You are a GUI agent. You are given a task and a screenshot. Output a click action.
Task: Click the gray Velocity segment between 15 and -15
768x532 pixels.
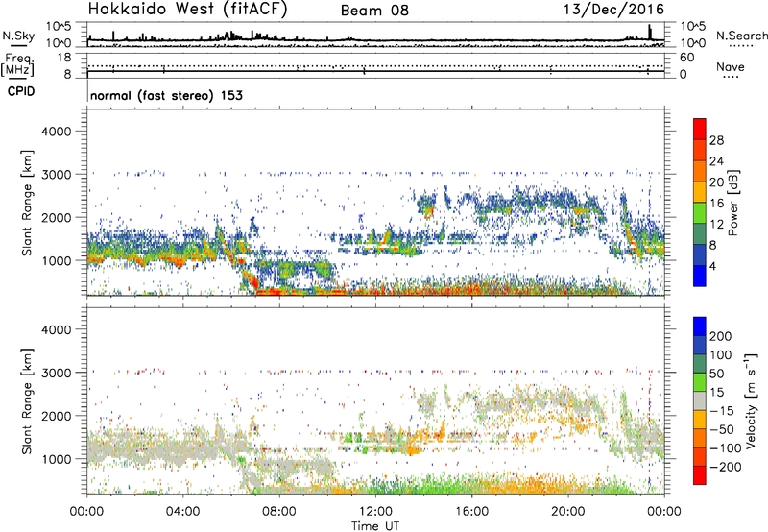pyautogui.click(x=700, y=400)
